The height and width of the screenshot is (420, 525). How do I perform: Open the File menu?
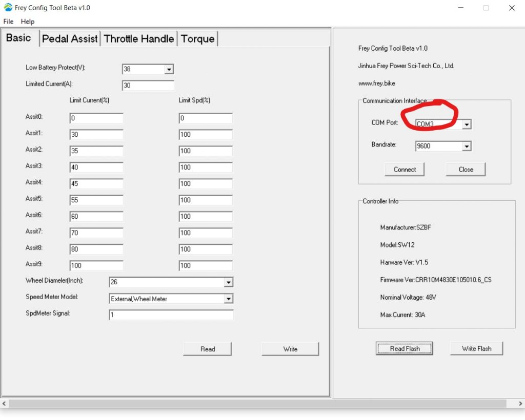[x=8, y=22]
